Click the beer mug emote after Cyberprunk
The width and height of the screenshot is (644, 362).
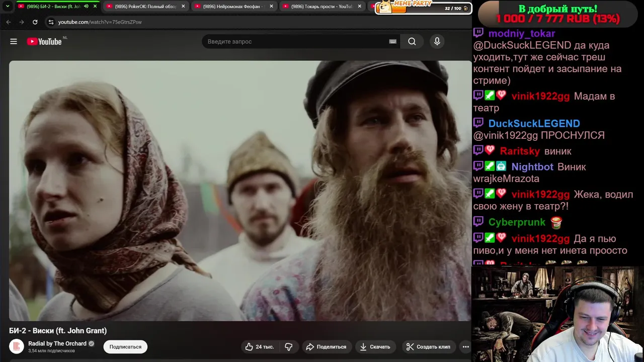tap(556, 222)
